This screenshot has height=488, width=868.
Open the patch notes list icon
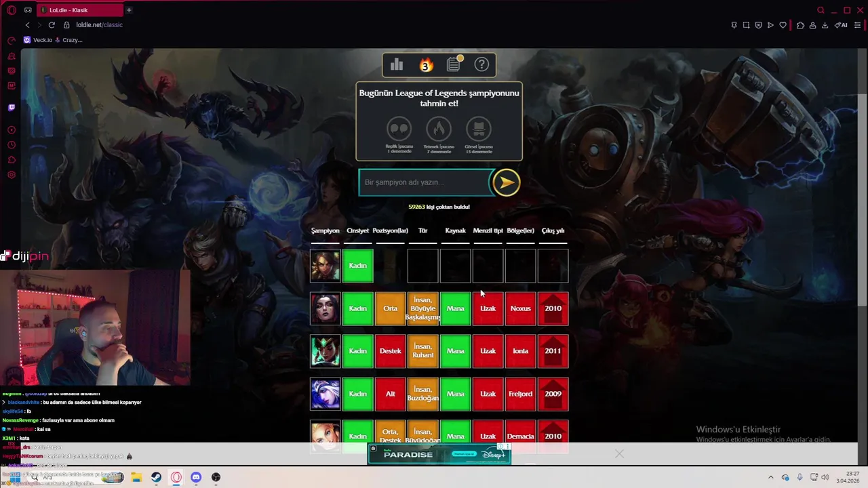454,64
